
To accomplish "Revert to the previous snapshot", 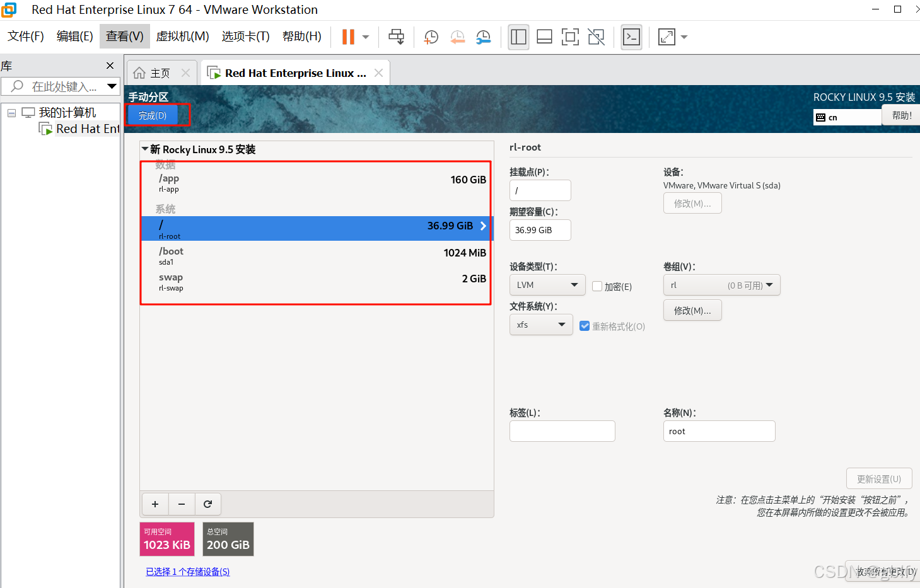I will (458, 37).
